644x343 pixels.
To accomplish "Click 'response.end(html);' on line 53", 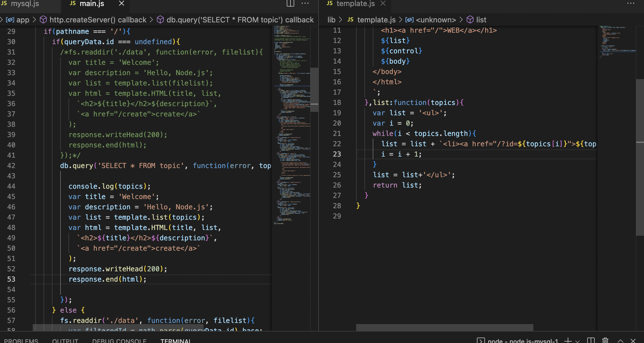I will (108, 279).
